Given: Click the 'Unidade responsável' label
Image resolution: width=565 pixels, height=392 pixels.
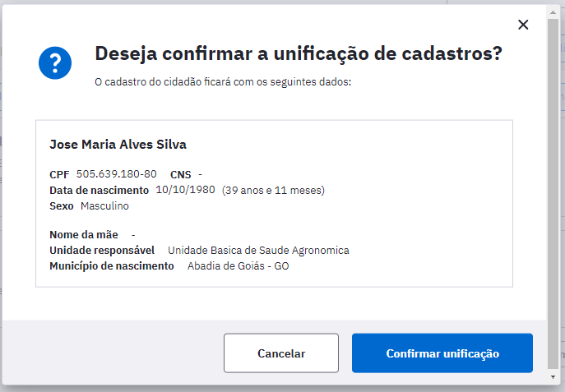Looking at the screenshot, I should click(102, 250).
